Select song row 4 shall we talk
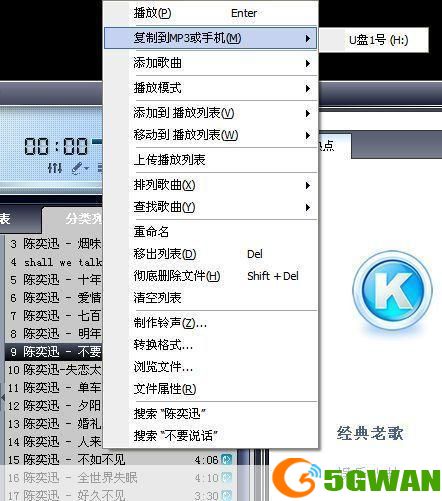 coord(54,262)
